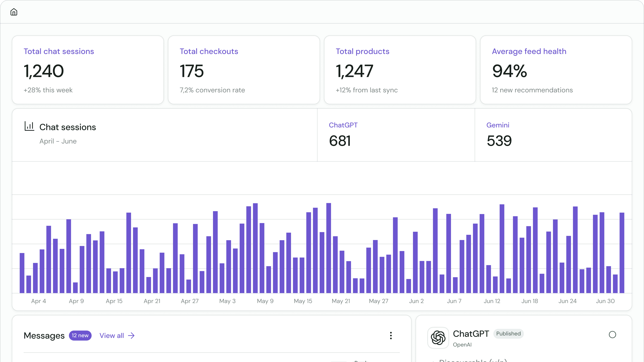The width and height of the screenshot is (644, 362).
Task: Open the Average feed health card
Action: click(556, 70)
